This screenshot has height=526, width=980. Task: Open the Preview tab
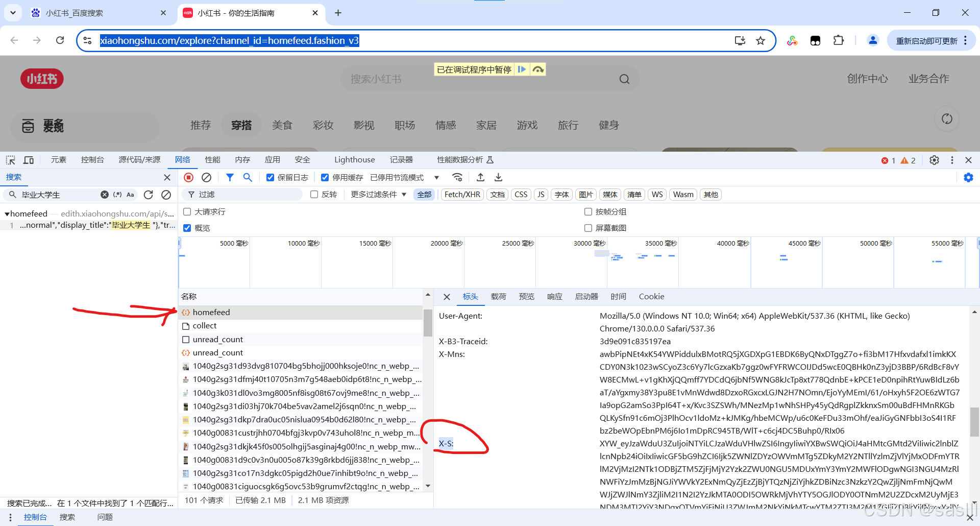click(x=526, y=297)
